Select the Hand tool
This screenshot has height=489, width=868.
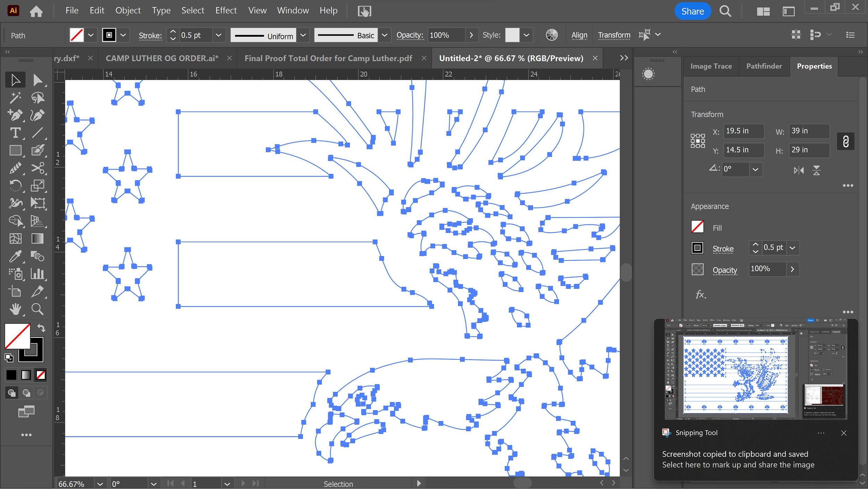tap(15, 309)
